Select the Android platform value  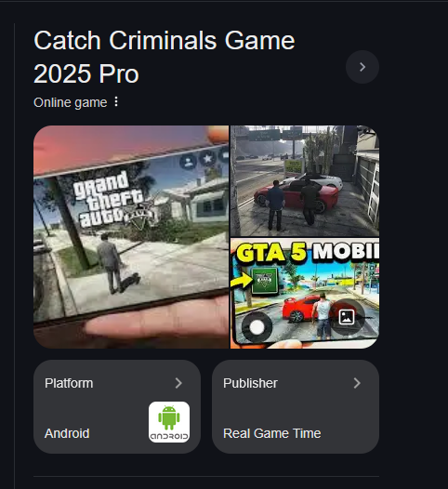tap(67, 433)
